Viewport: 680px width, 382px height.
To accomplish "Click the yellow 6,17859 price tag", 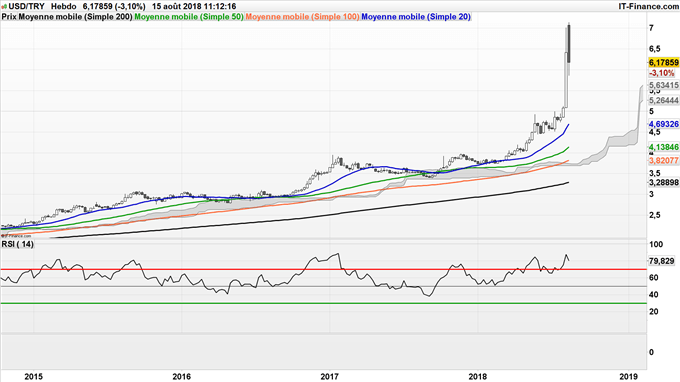I will click(664, 62).
